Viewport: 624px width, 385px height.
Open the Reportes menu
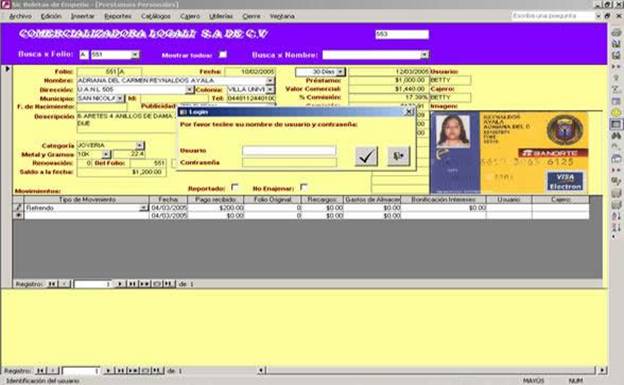point(118,16)
